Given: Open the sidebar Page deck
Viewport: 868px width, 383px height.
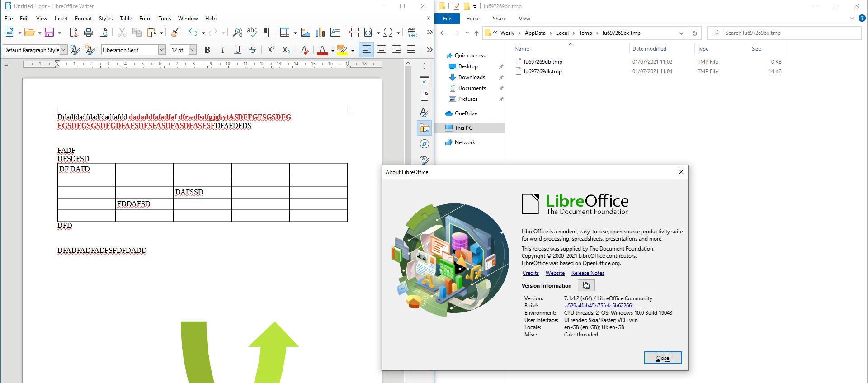Looking at the screenshot, I should [x=425, y=96].
